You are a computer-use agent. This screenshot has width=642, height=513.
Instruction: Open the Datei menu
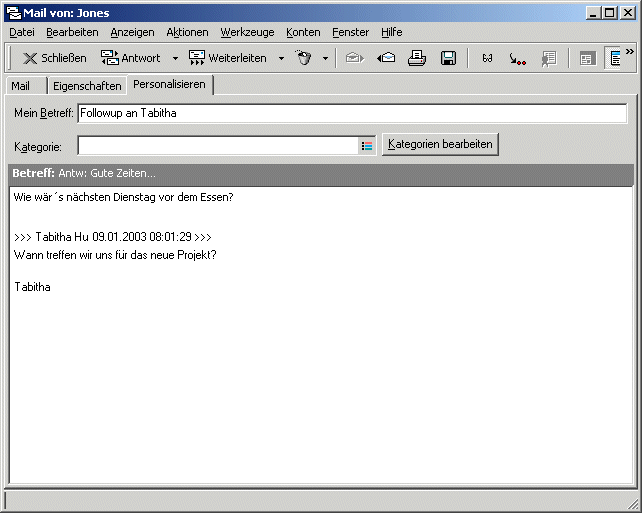tap(22, 32)
